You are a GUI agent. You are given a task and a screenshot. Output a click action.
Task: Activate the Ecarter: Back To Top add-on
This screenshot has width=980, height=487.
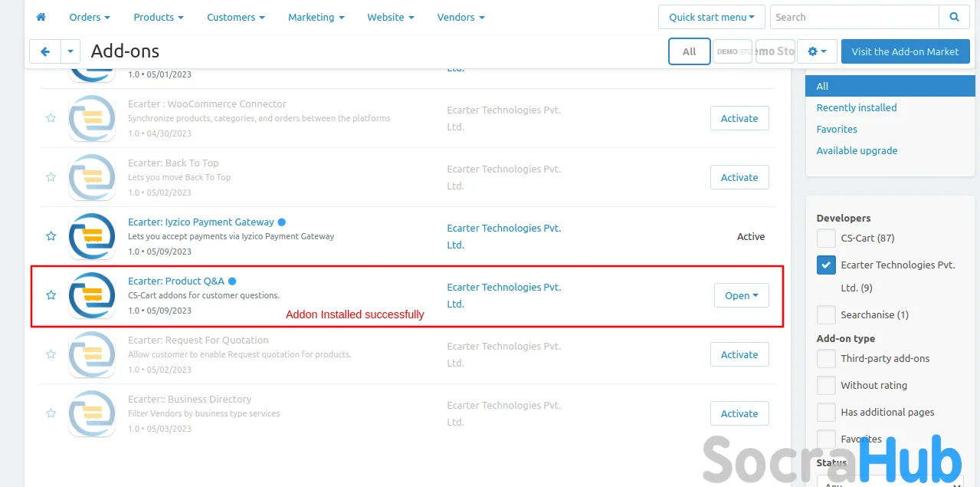(x=739, y=177)
